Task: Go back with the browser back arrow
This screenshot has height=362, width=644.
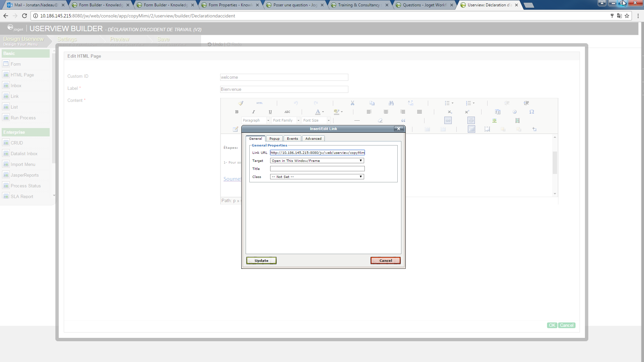Action: coord(6,16)
